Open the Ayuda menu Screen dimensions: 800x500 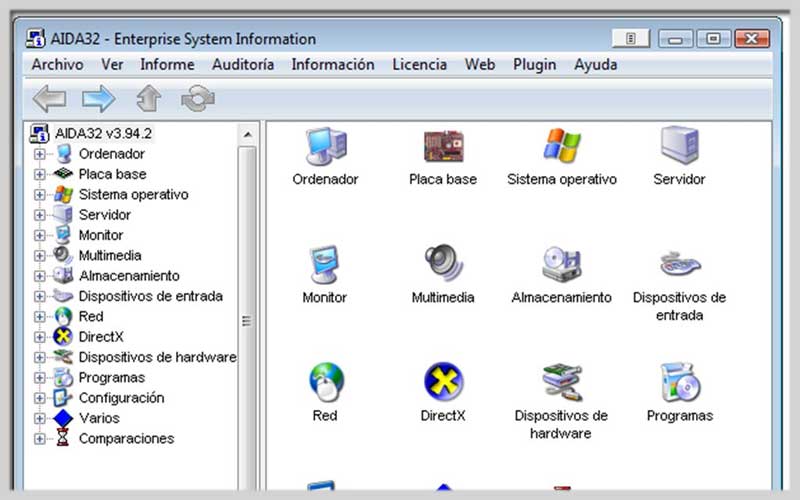(x=595, y=65)
